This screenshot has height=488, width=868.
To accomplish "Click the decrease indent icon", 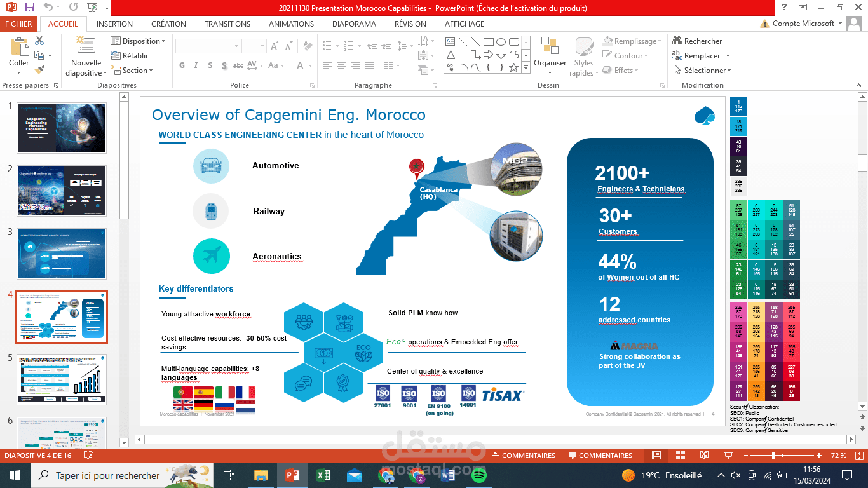I will pos(372,46).
